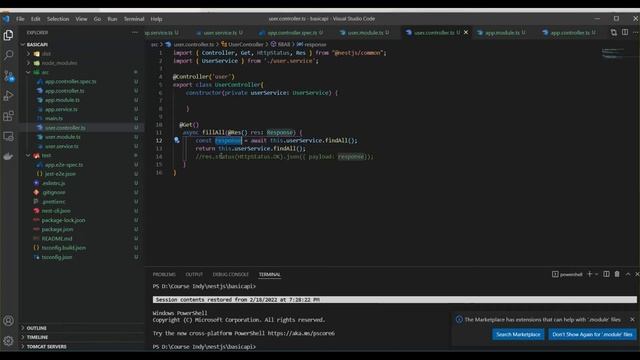Switch to the app.controller.spec.ts editor tab
Viewport: 640px width, 360px height.
292,32
